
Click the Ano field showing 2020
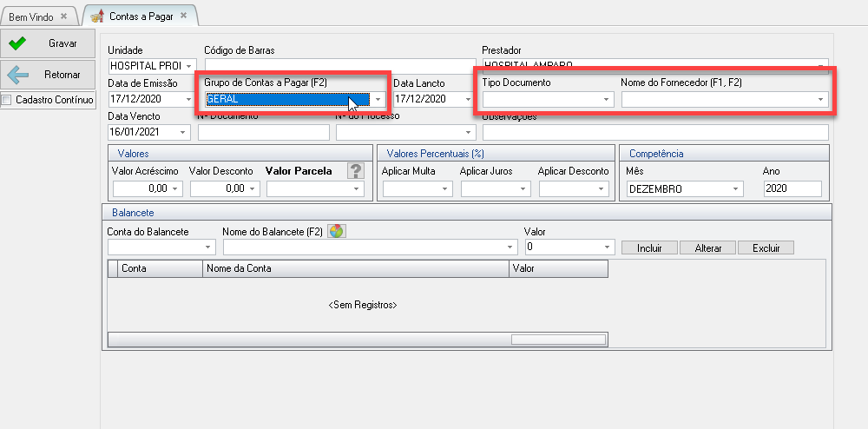click(792, 188)
